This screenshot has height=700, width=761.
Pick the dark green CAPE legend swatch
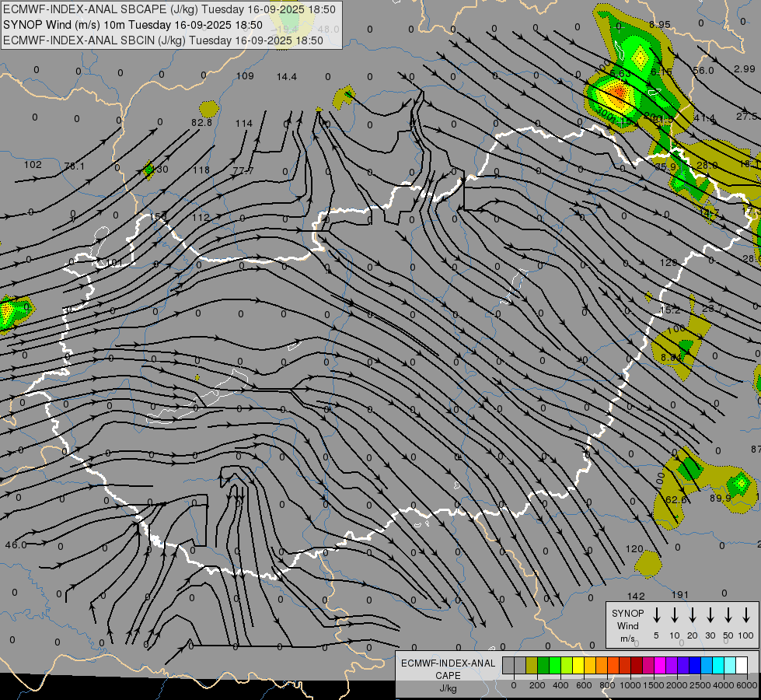pyautogui.click(x=543, y=665)
